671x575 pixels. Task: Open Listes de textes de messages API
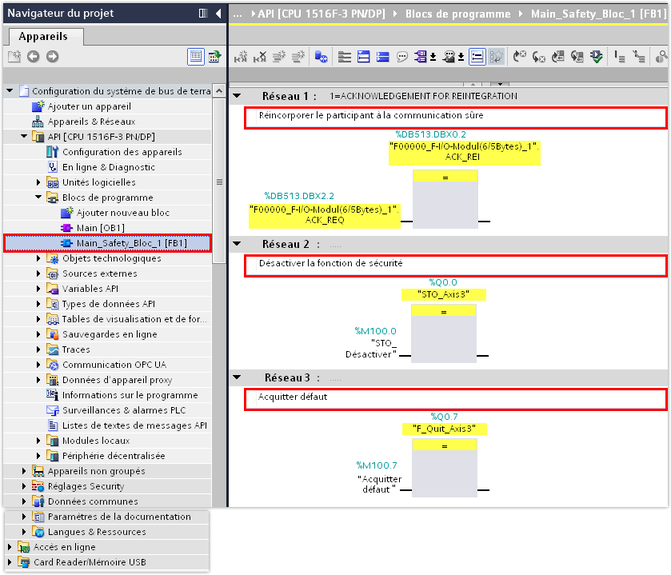[134, 425]
